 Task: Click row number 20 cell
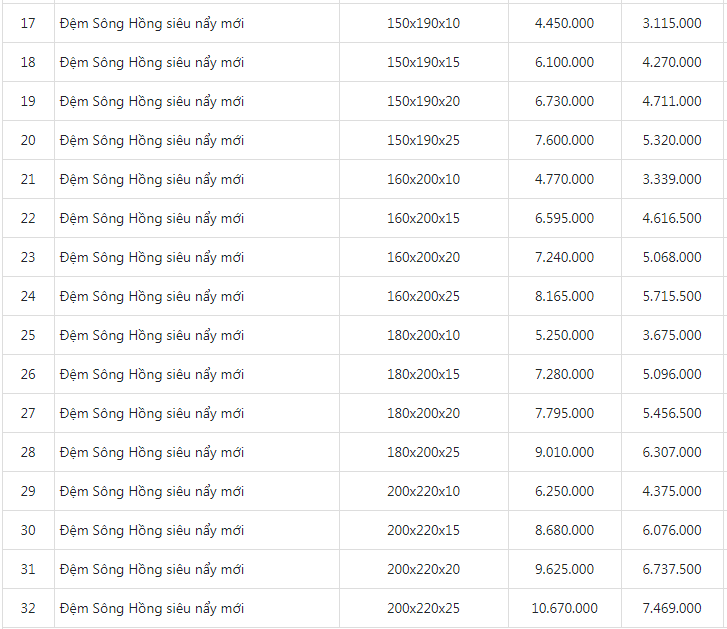(x=28, y=140)
